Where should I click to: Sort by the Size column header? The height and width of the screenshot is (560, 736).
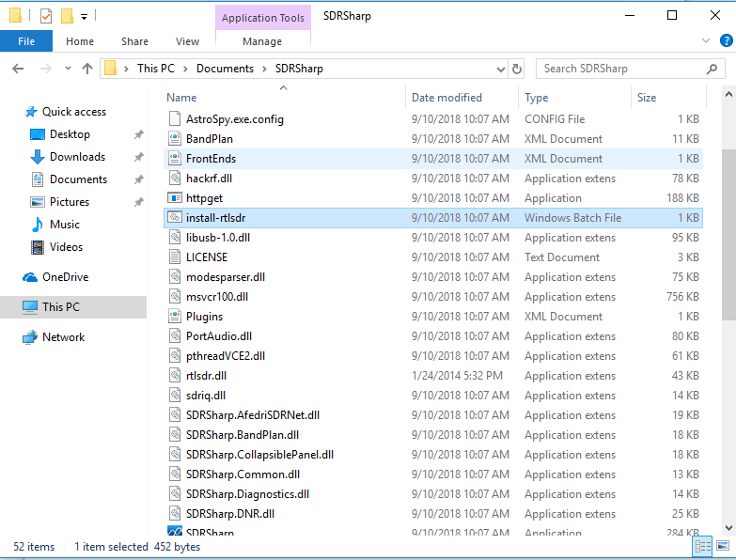click(x=668, y=98)
